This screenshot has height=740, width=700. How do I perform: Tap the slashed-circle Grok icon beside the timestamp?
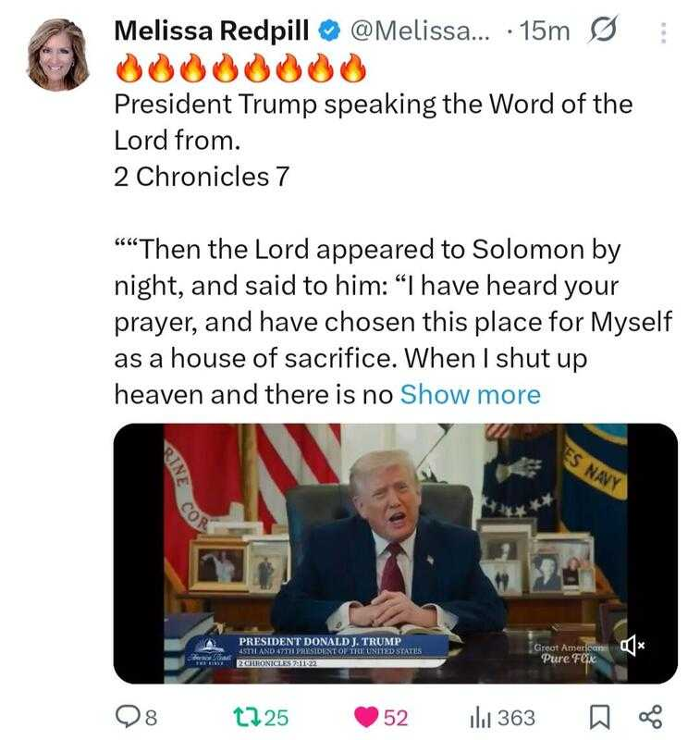point(602,31)
